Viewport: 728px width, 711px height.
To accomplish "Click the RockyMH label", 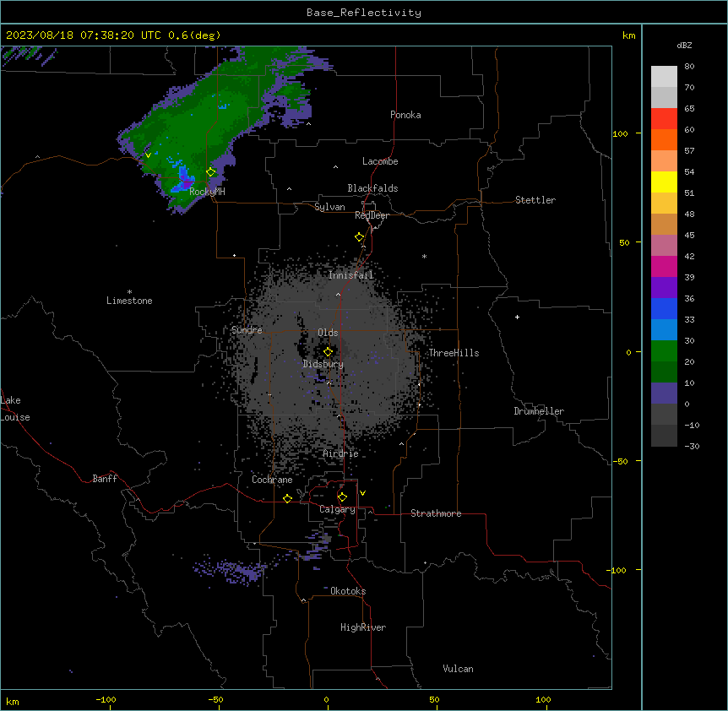I will click(x=207, y=192).
